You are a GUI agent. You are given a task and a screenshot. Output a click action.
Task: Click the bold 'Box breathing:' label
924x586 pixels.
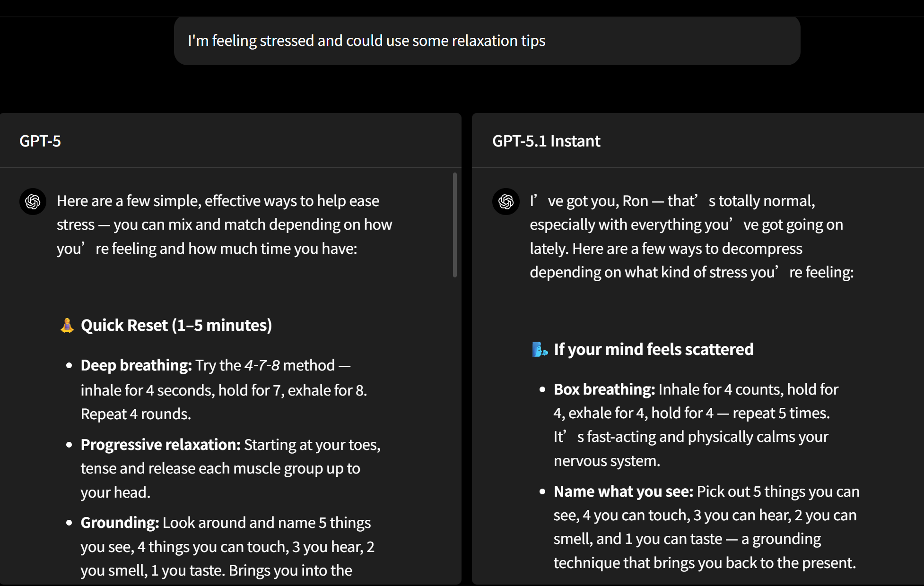click(604, 389)
